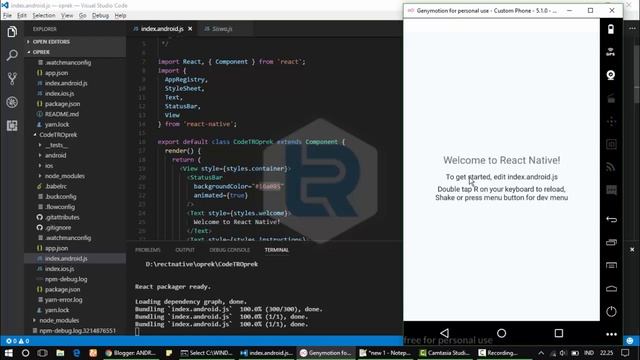Open README.md file
This screenshot has width=640, height=360.
(62, 114)
